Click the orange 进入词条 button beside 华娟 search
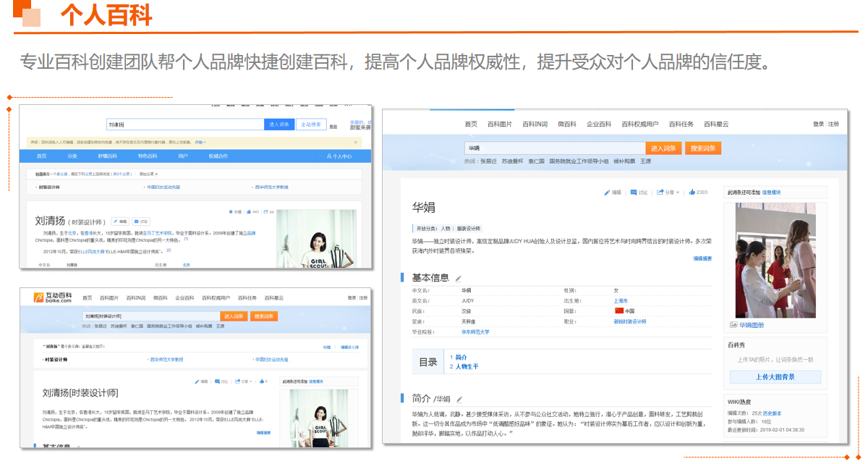The height and width of the screenshot is (464, 868). coord(663,148)
